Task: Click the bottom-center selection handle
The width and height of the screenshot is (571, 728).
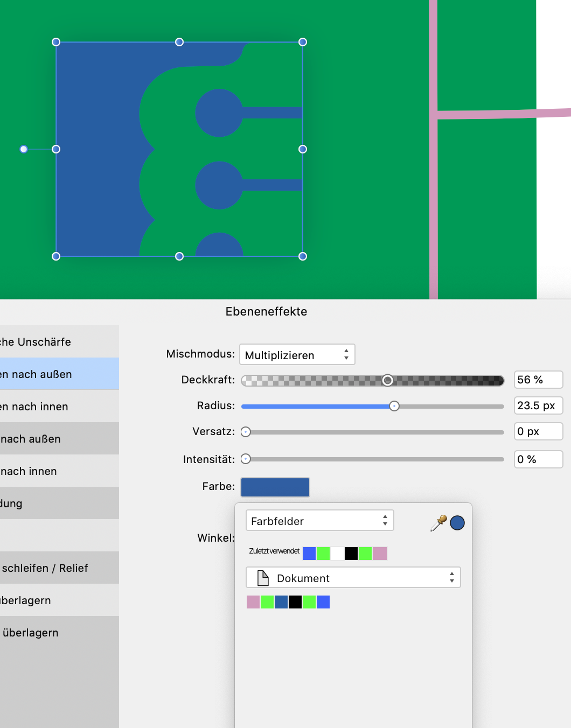Action: (x=179, y=256)
